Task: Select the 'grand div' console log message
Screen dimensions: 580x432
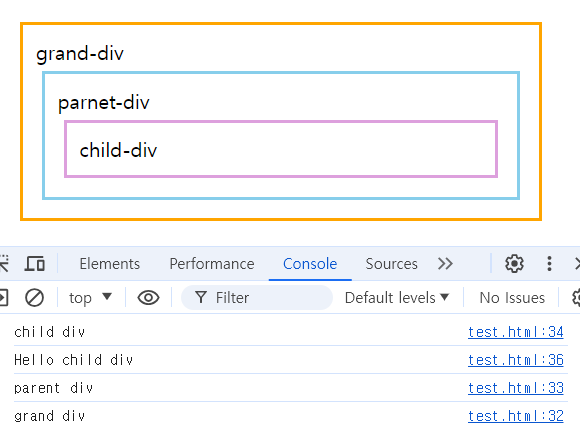Action: point(50,416)
